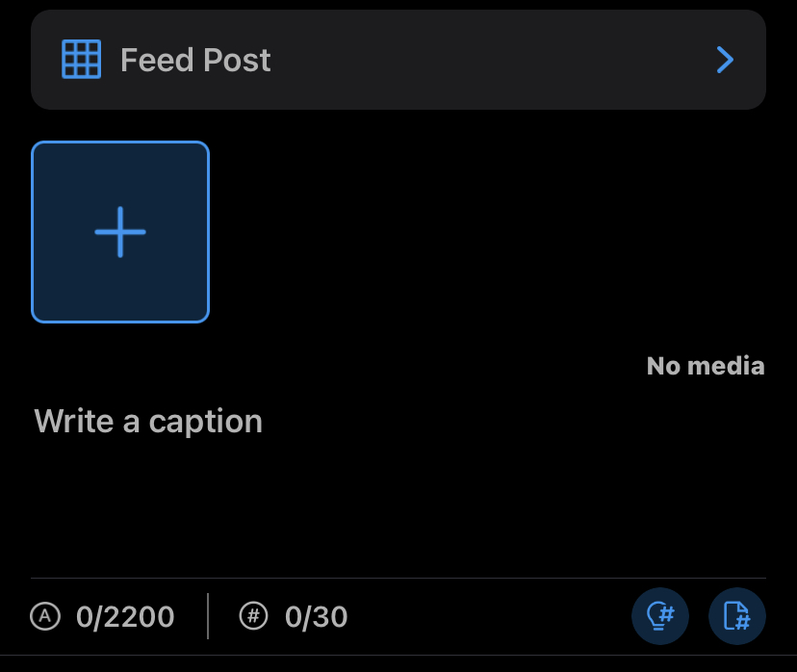Image resolution: width=797 pixels, height=672 pixels.
Task: Open the Feed Post post-type selector row
Action: [x=398, y=60]
